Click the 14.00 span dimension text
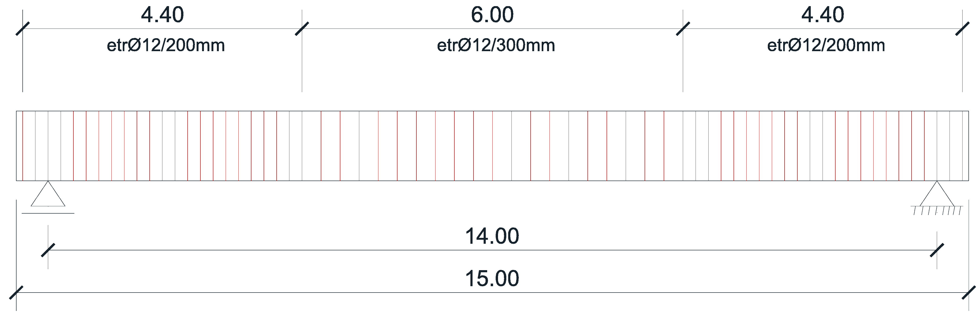980x318 pixels. (492, 236)
